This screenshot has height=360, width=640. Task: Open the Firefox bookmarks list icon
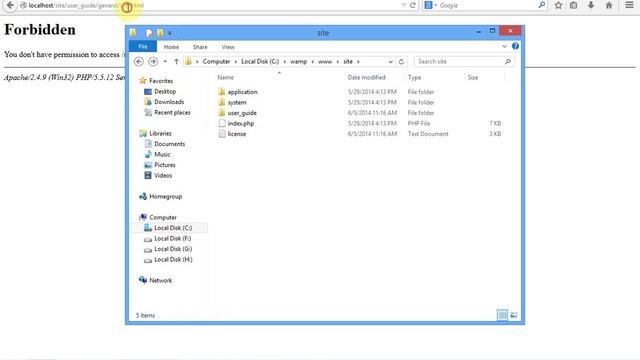point(574,5)
